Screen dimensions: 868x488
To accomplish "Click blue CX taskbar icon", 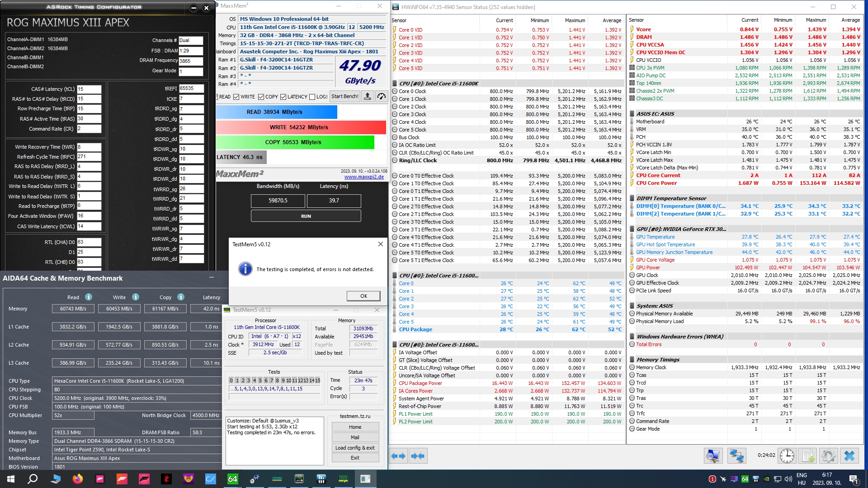I will point(211,479).
